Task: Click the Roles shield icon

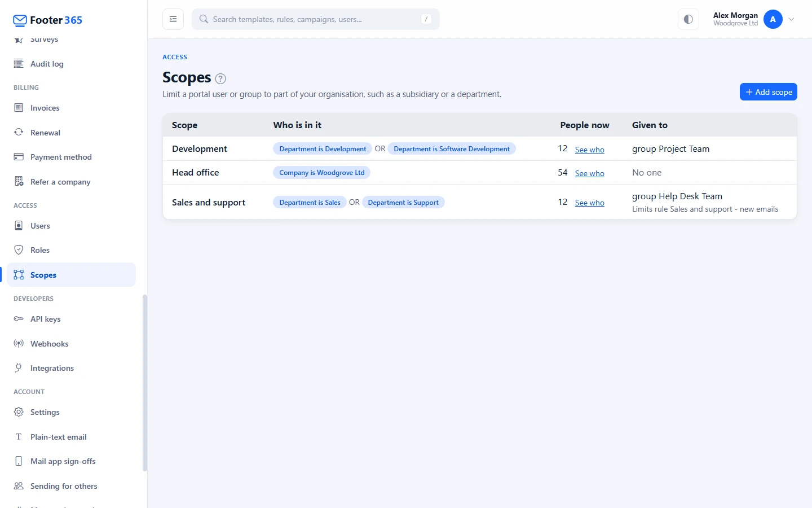Action: pyautogui.click(x=19, y=249)
